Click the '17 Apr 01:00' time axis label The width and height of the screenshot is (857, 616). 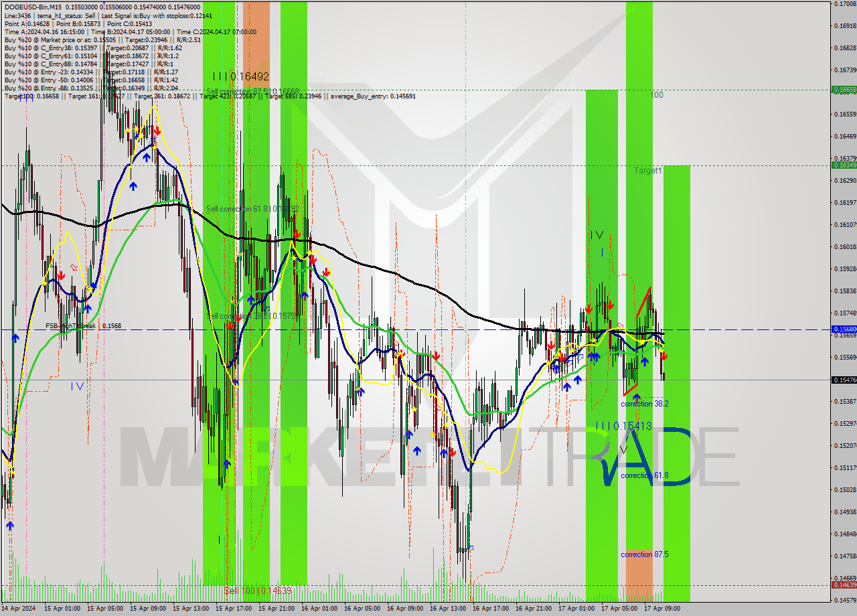(x=576, y=609)
